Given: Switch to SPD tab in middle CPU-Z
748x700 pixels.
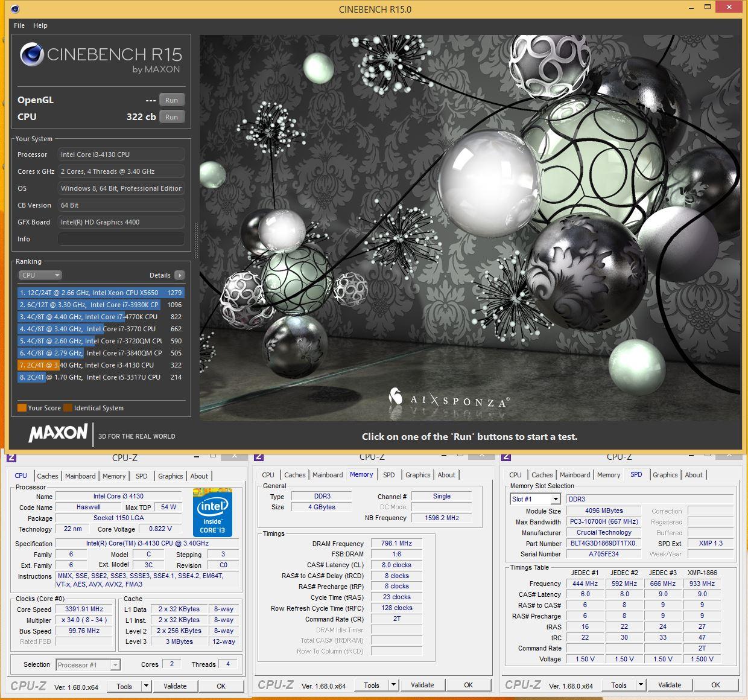Looking at the screenshot, I should (x=389, y=475).
